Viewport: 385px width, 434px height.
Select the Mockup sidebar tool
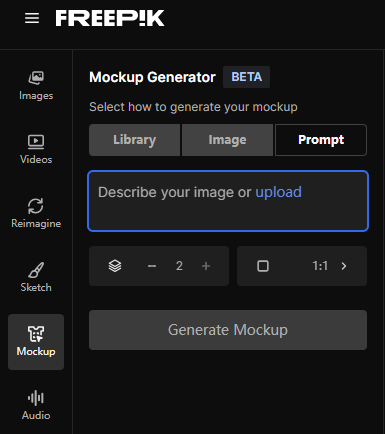pos(36,342)
